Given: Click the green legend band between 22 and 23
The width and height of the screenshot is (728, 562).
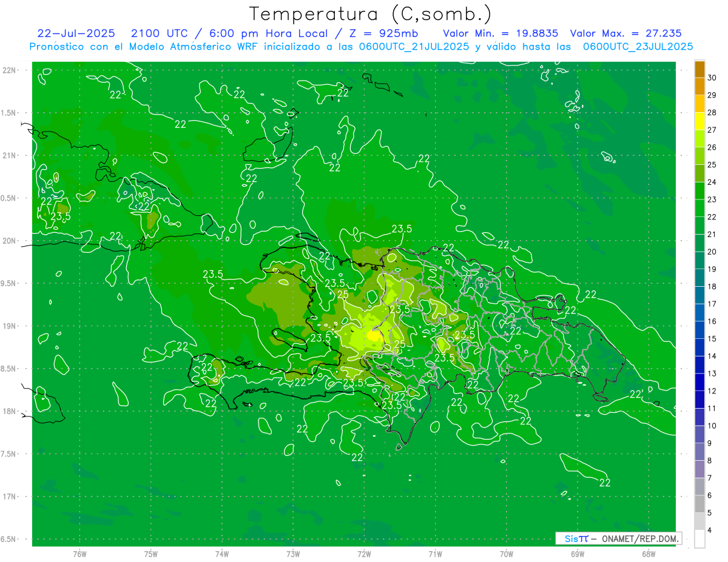Looking at the screenshot, I should 699,208.
